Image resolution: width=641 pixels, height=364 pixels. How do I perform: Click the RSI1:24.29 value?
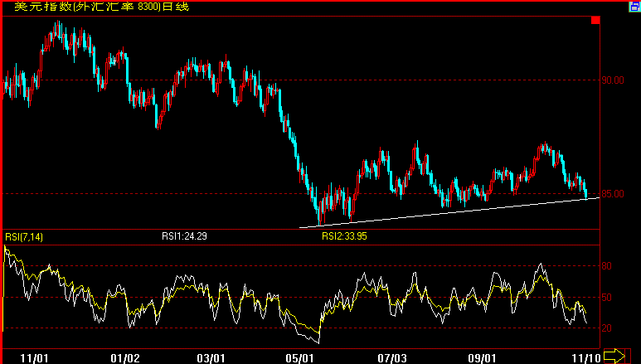[x=184, y=236]
